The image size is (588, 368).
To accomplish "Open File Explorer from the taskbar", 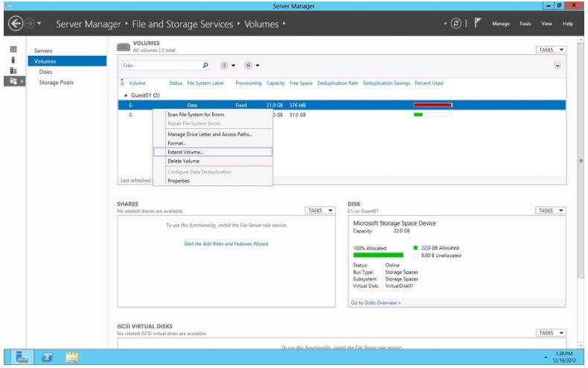I will [x=73, y=357].
